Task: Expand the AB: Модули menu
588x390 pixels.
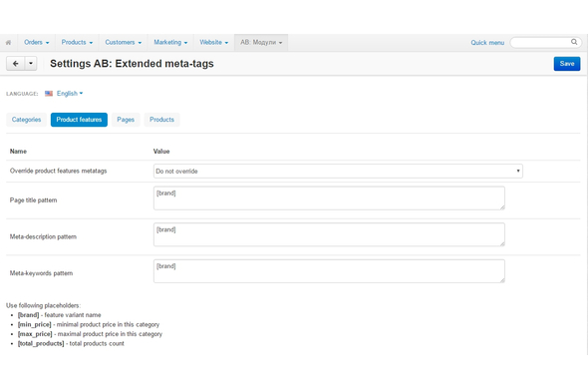Action: click(261, 43)
